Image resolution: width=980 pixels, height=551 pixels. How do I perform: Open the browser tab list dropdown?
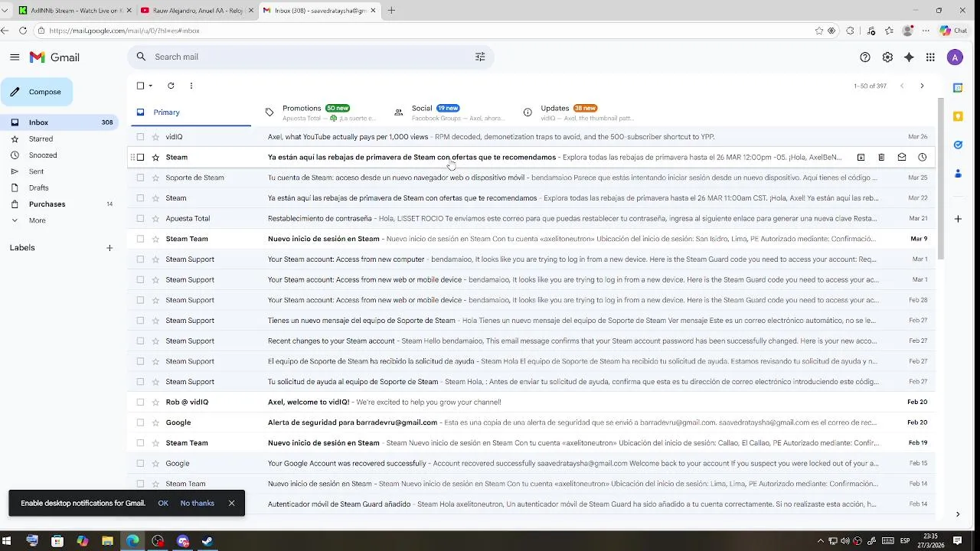point(5,10)
